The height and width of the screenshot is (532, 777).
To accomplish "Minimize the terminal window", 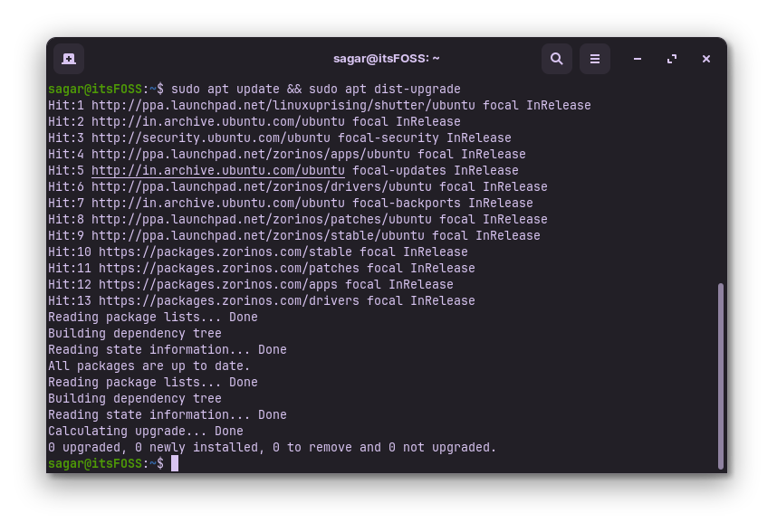I will 638,59.
